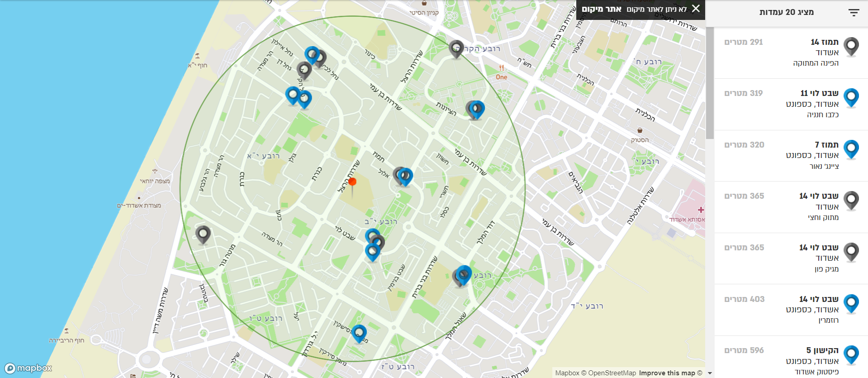Image resolution: width=868 pixels, height=378 pixels.
Task: Click the scrollbar down arrow under the station list
Action: point(710,373)
